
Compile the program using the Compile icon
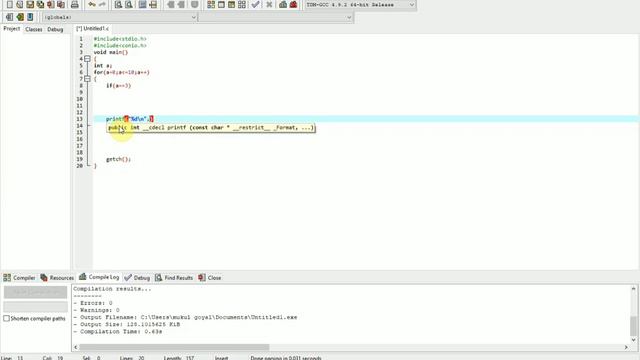coord(211,4)
